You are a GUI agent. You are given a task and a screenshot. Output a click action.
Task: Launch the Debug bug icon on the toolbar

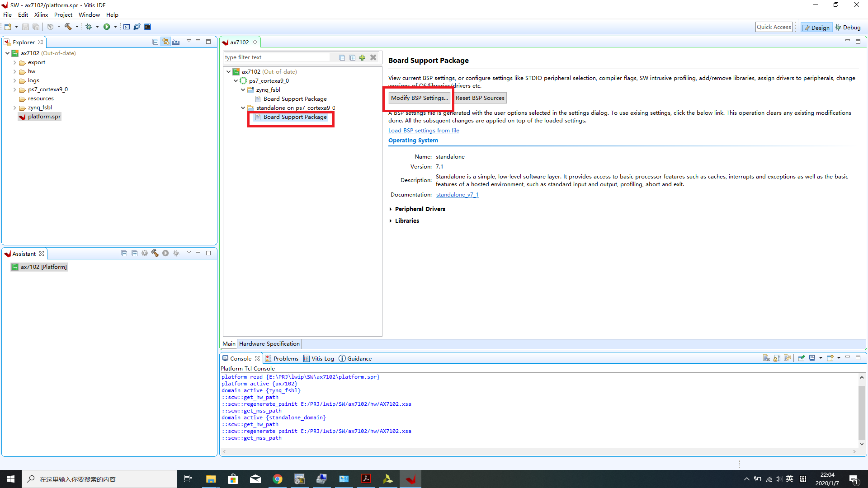[90, 27]
